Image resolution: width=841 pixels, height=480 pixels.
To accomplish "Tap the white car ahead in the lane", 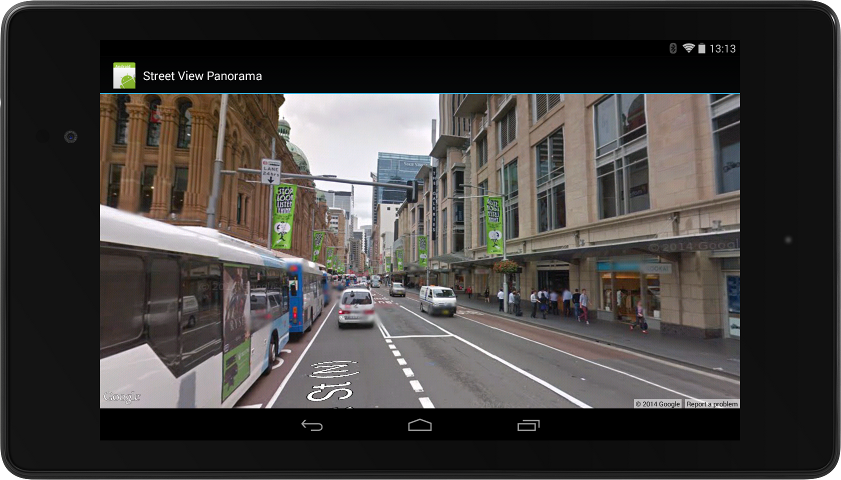I will (x=356, y=307).
